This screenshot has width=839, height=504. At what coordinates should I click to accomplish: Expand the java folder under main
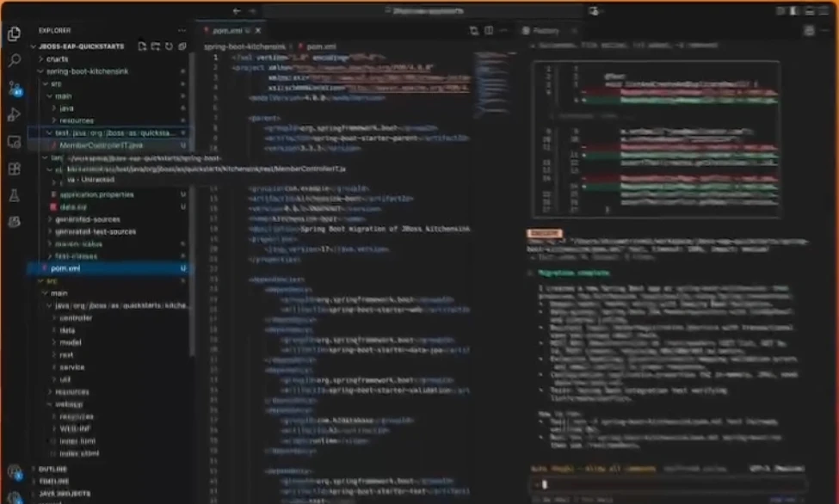click(x=66, y=108)
